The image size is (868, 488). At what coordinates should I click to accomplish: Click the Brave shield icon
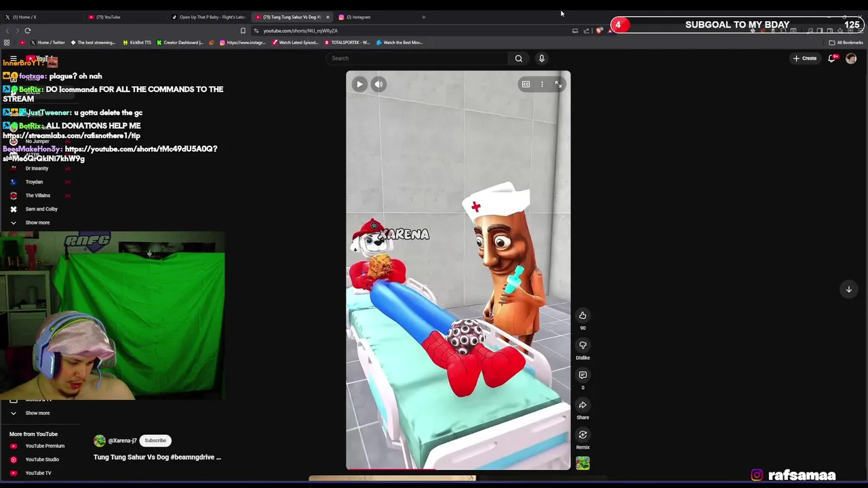(x=599, y=30)
